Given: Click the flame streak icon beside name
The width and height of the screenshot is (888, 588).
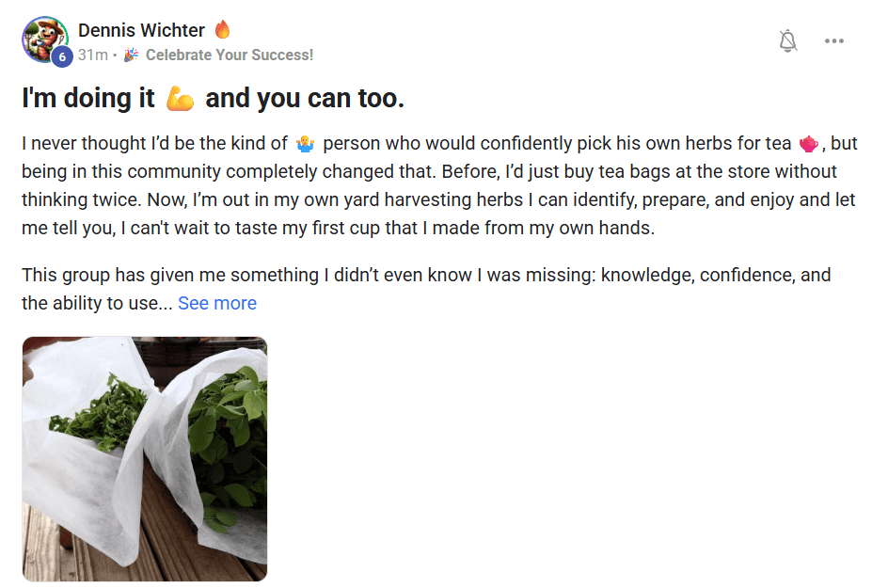Looking at the screenshot, I should (x=223, y=29).
